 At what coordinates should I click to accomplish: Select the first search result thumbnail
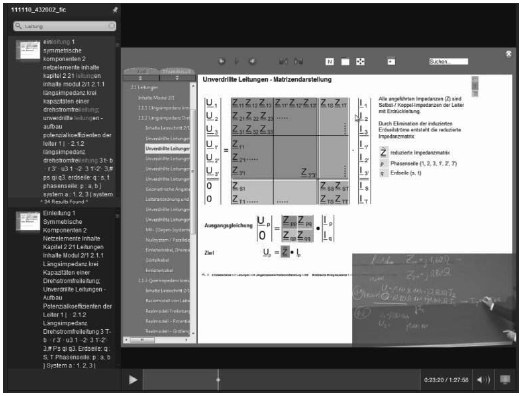[x=28, y=50]
